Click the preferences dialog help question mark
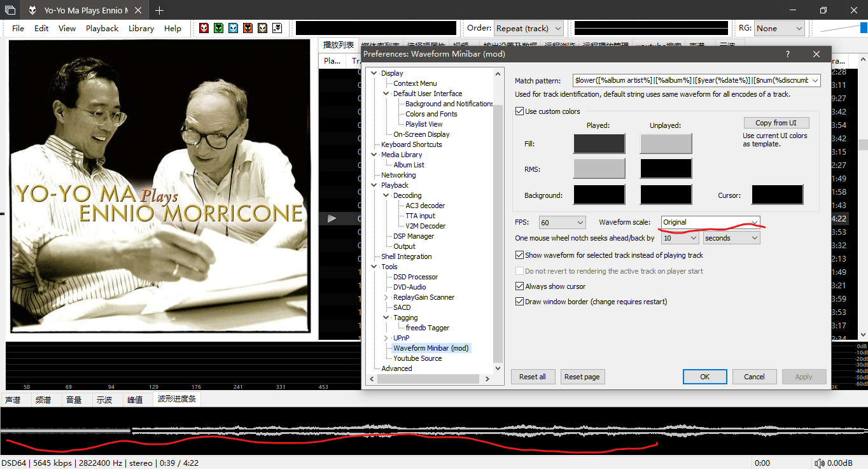Image resolution: width=868 pixels, height=469 pixels. pyautogui.click(x=788, y=54)
